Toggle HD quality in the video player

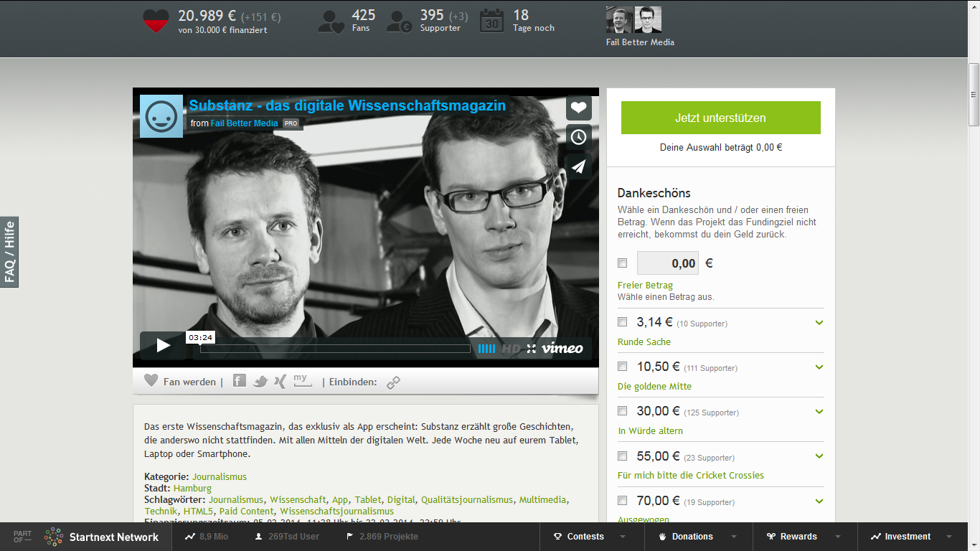click(x=510, y=349)
